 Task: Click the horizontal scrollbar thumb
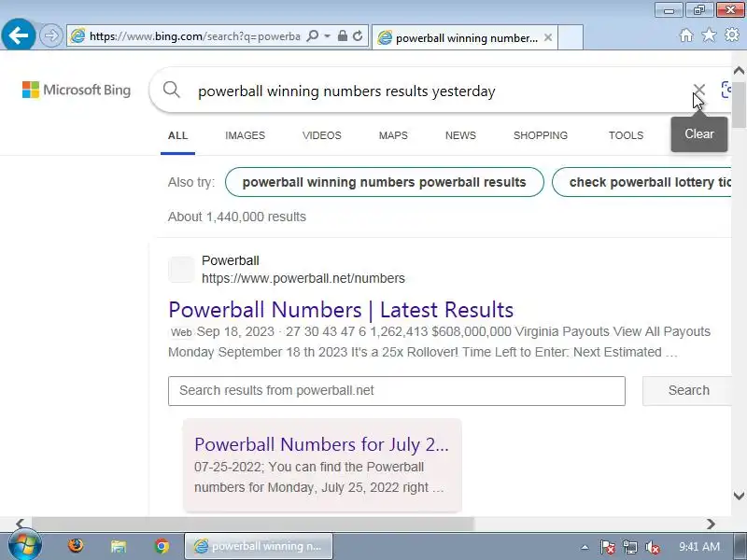pyautogui.click(x=252, y=524)
